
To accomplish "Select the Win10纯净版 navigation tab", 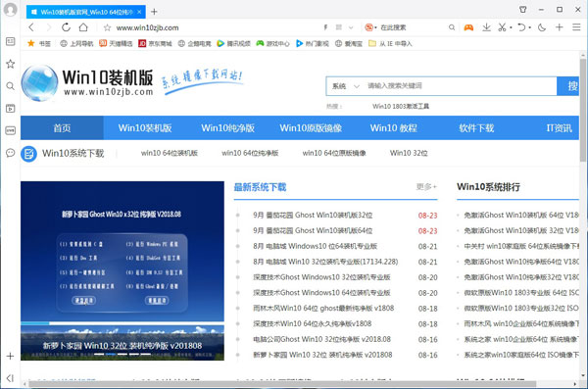I will pyautogui.click(x=227, y=128).
